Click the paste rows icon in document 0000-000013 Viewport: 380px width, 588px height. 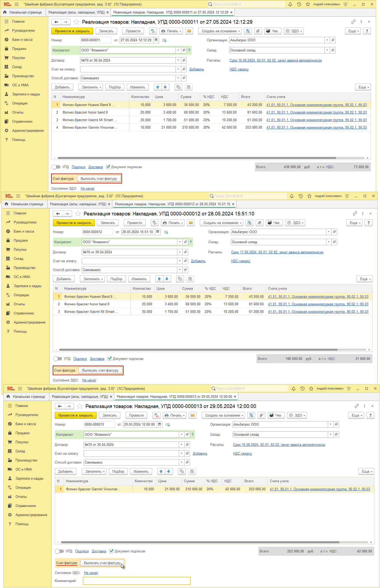(192, 471)
